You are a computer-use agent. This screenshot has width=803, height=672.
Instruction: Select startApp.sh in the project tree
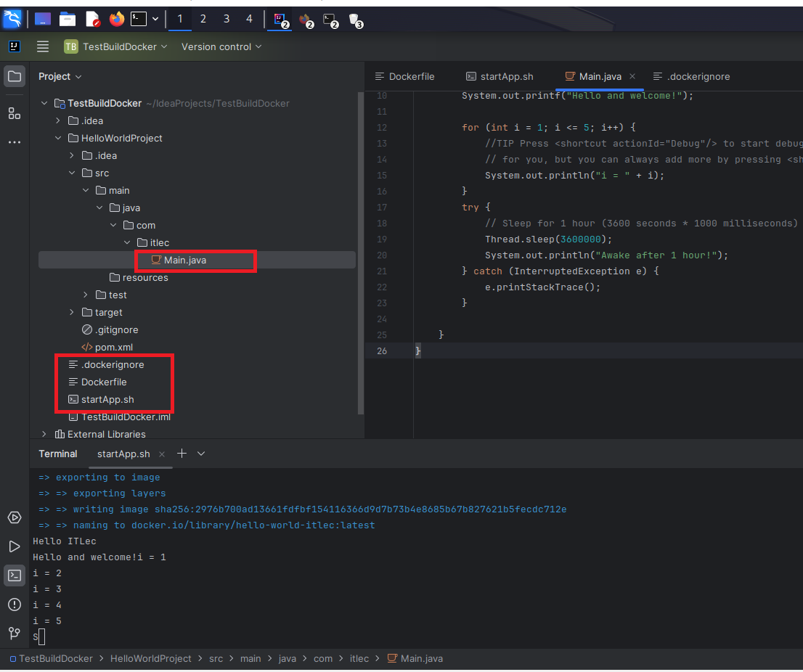(x=102, y=399)
